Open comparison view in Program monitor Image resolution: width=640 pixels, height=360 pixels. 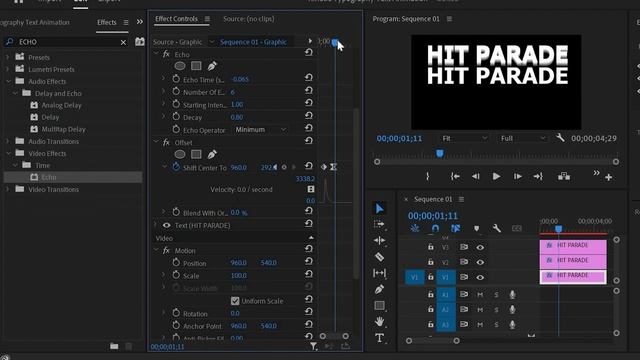(x=564, y=176)
